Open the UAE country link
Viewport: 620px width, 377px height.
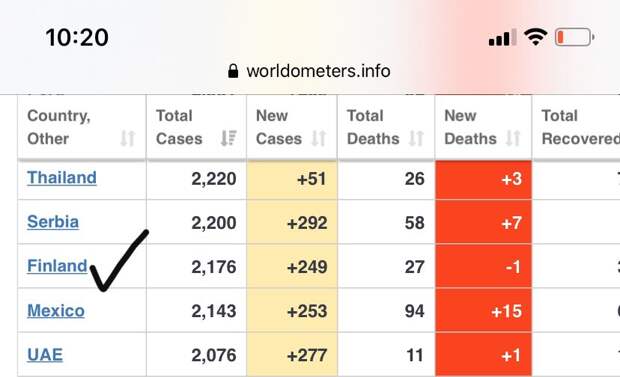(45, 355)
